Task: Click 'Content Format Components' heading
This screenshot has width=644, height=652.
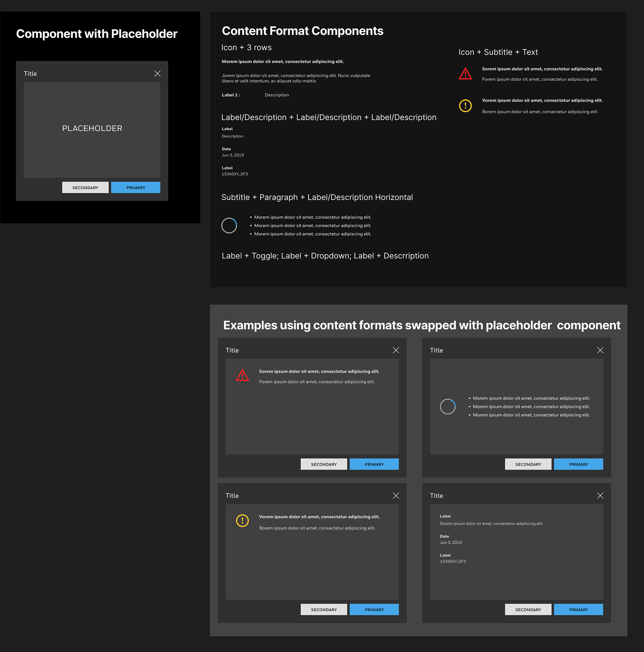Action: click(x=302, y=31)
